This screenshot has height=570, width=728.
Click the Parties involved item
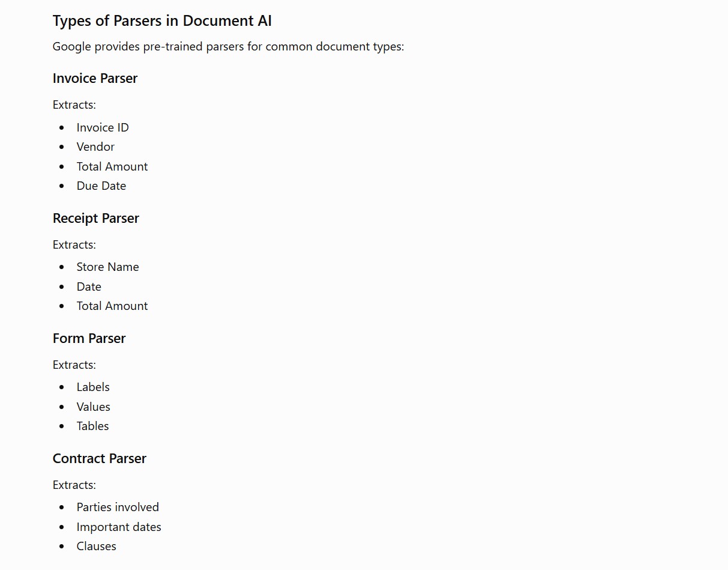[x=118, y=507]
